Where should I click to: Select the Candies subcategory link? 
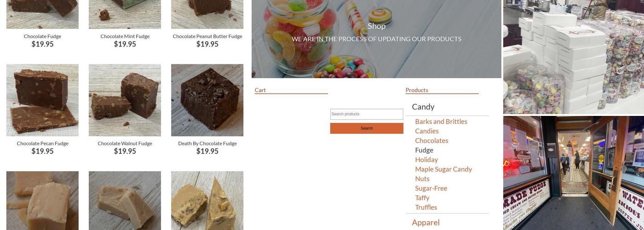[427, 131]
